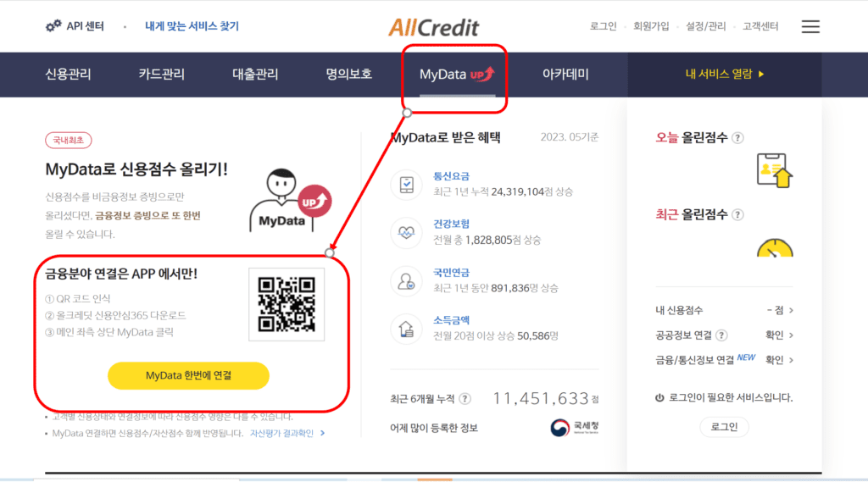This screenshot has width=868, height=482.
Task: Expand 내 신용점수 row chevron
Action: point(791,310)
